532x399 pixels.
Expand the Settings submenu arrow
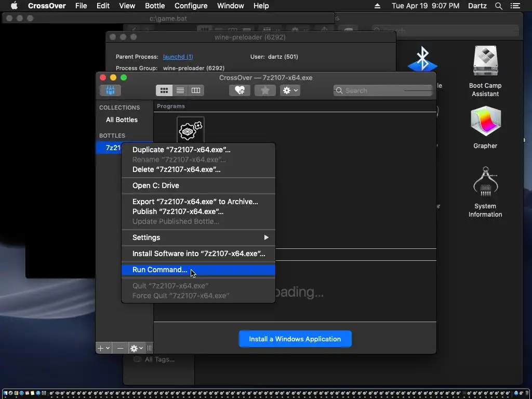click(267, 237)
